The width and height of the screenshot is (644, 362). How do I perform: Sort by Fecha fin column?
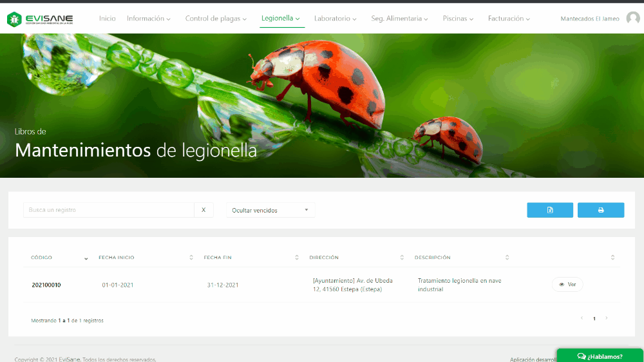[x=297, y=258]
